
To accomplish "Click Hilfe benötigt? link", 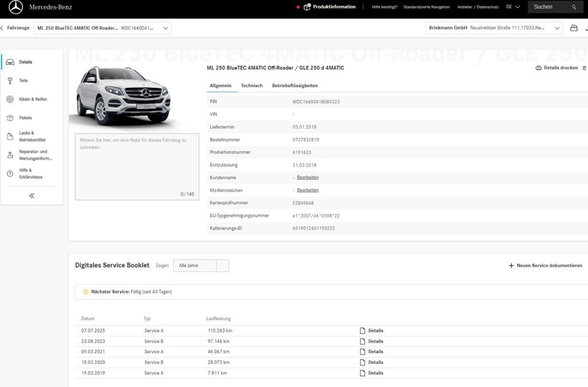I will (x=384, y=7).
